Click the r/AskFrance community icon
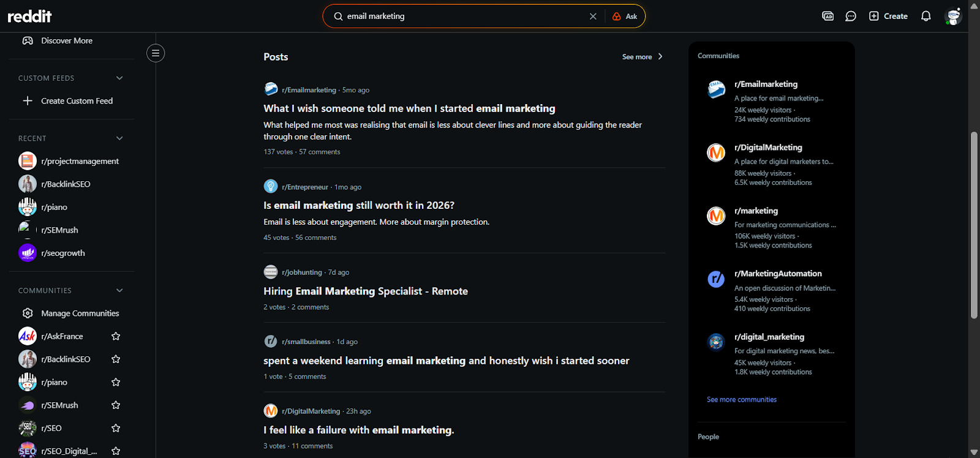 tap(27, 336)
